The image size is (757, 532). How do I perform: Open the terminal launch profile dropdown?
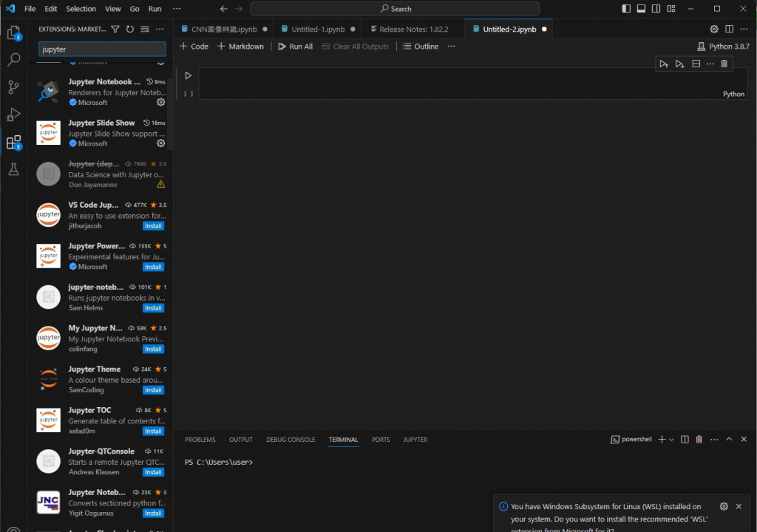tap(671, 440)
